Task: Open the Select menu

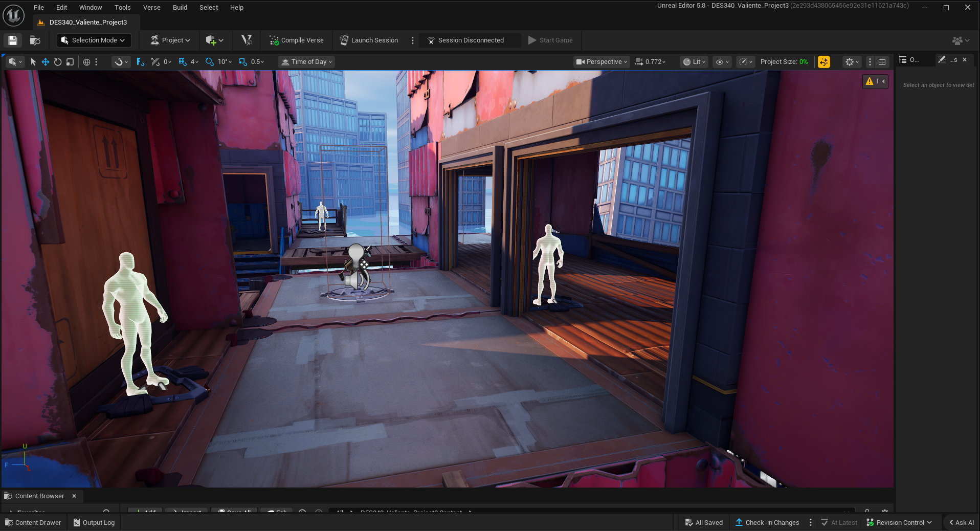Action: click(209, 8)
